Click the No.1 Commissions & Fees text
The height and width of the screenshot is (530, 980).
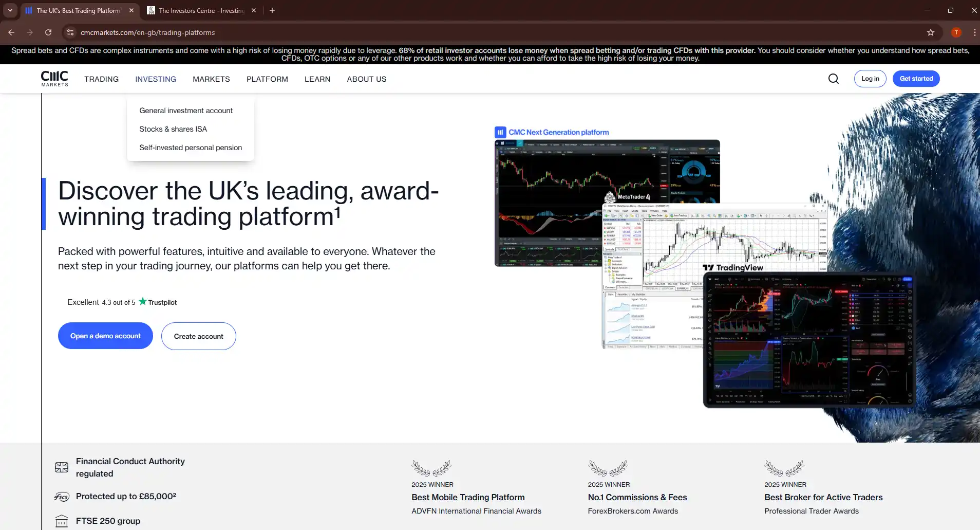point(637,497)
